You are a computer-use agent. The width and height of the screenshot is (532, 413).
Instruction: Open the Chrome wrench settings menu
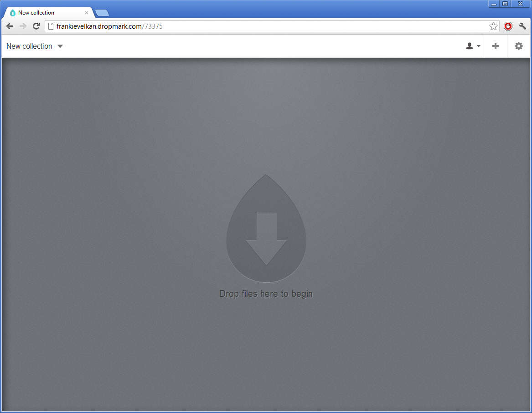(x=522, y=26)
